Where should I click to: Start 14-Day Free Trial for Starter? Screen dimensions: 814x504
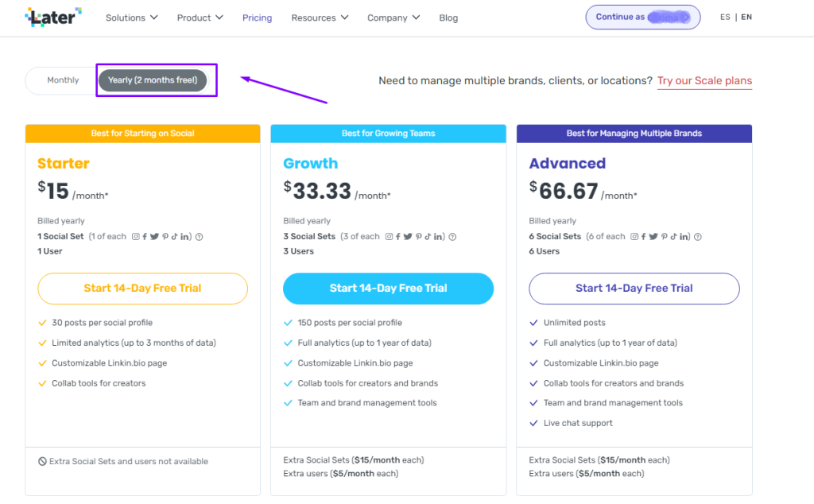[x=142, y=288]
